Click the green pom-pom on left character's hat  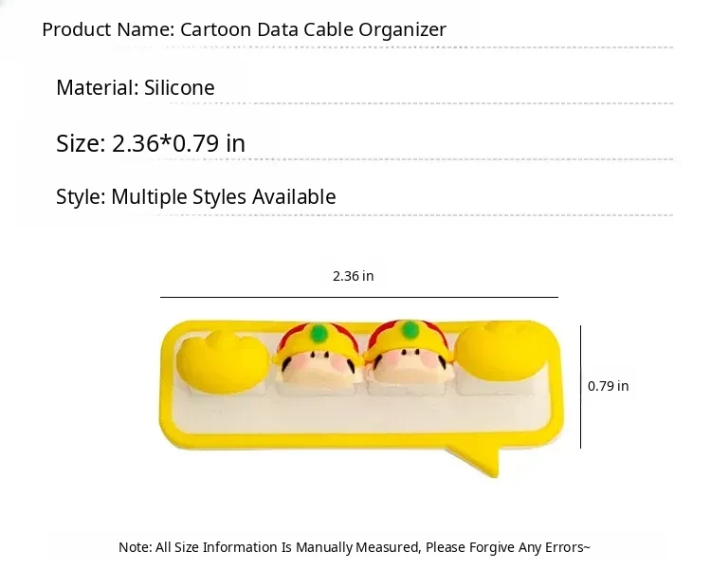[x=319, y=333]
